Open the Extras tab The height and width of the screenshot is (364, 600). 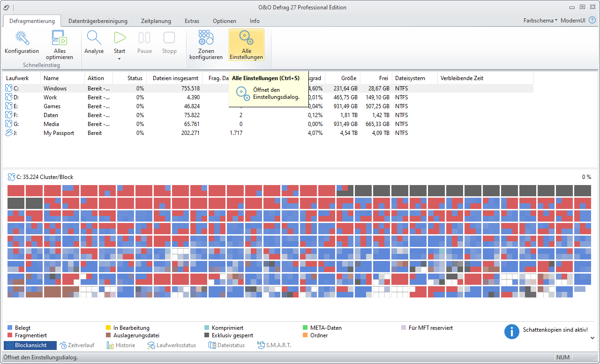pos(192,21)
